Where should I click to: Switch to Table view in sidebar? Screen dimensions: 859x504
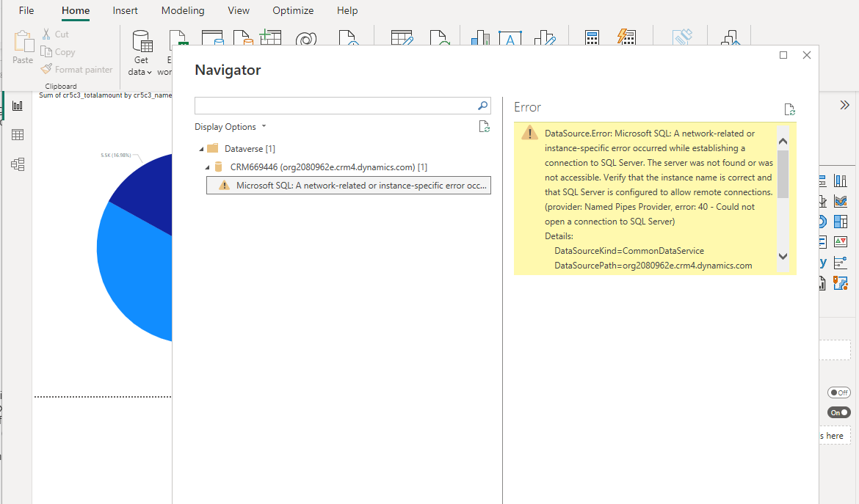coord(18,134)
